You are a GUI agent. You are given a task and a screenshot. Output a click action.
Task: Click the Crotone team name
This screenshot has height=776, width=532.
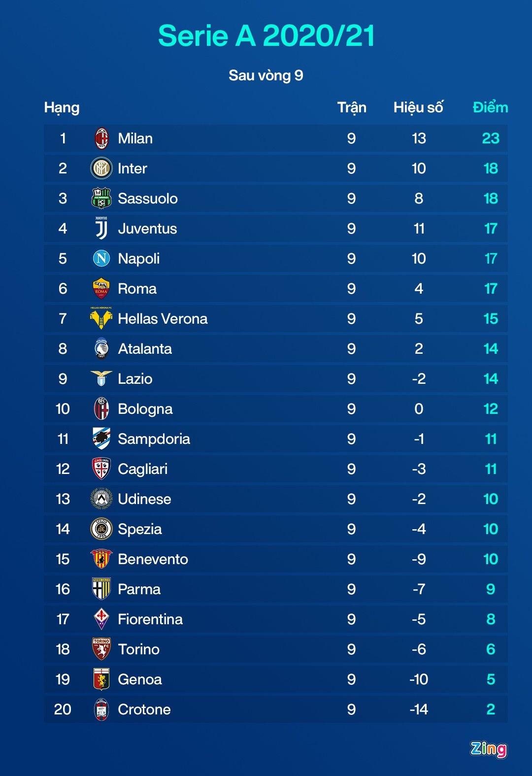[144, 709]
